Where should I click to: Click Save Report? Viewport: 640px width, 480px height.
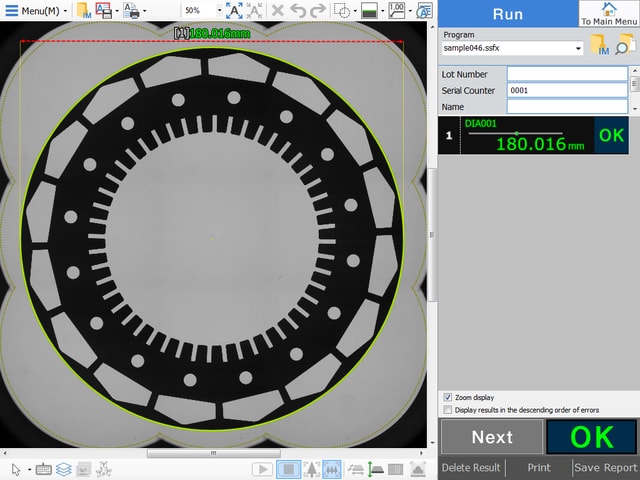(x=606, y=468)
